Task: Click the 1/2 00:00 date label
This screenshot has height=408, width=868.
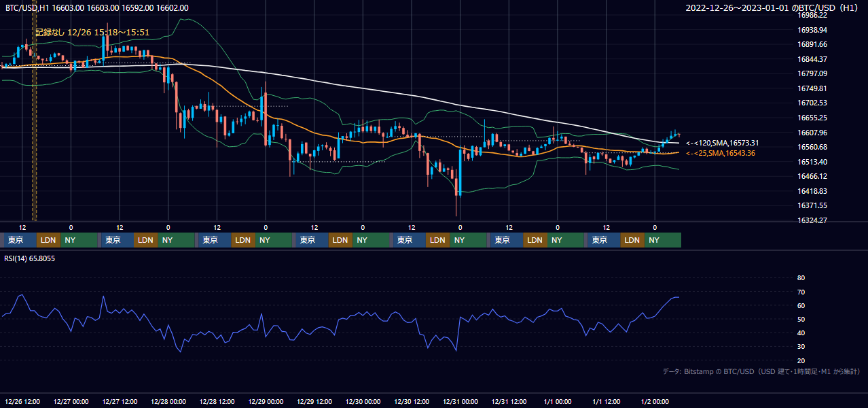Action: pos(655,402)
